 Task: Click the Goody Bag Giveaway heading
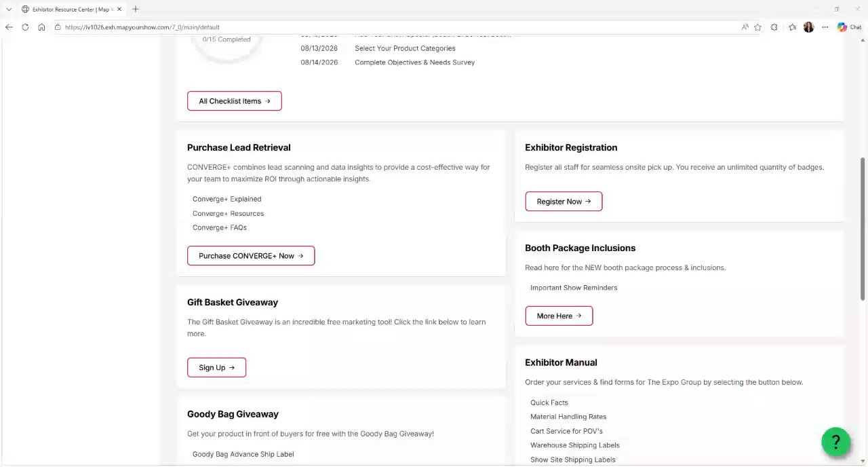coord(233,414)
